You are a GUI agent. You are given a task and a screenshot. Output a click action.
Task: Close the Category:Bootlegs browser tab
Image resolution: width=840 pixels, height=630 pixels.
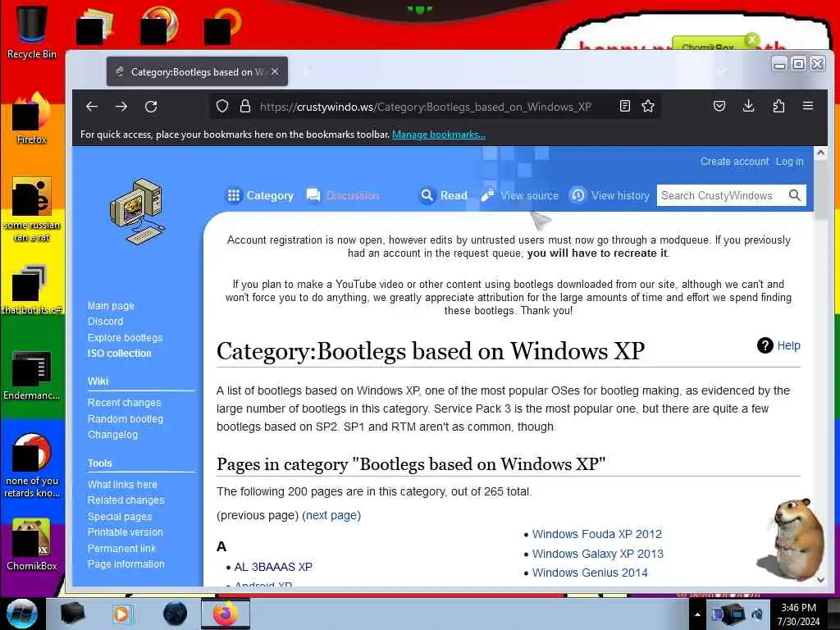275,71
